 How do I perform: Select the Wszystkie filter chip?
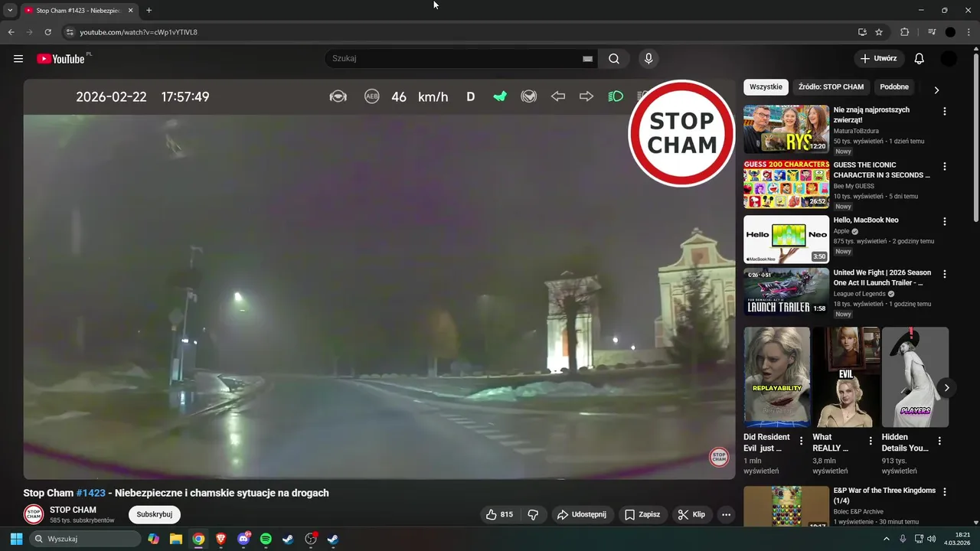click(x=766, y=87)
